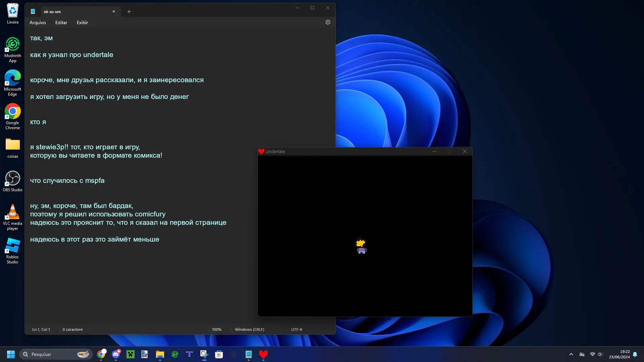
Task: Click the line 'так, эм' in Notepad
Action: 41,38
